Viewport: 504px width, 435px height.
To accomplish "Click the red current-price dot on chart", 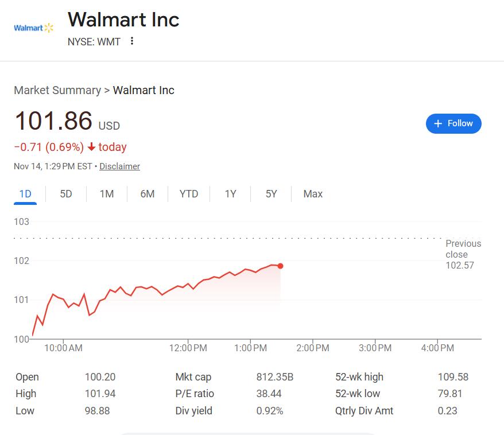I will 280,266.
